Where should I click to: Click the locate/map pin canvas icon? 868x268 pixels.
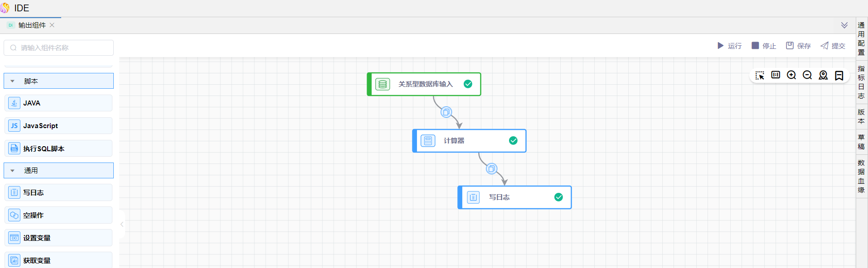tap(823, 75)
